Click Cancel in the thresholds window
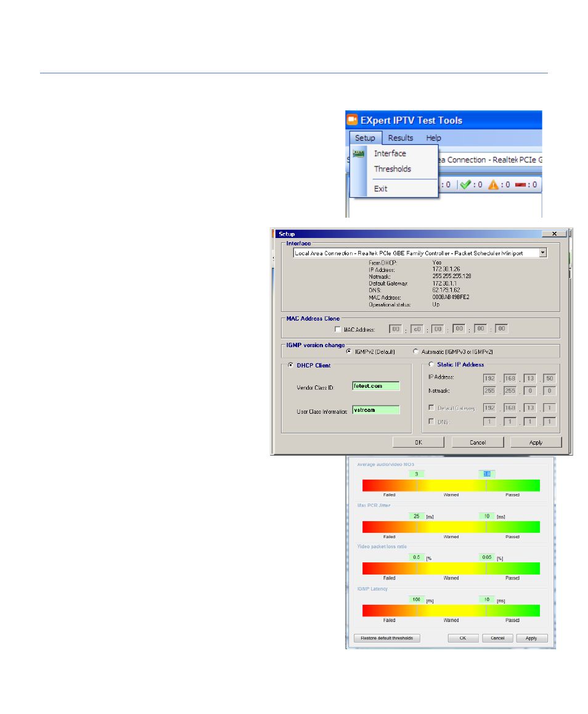 (x=497, y=638)
